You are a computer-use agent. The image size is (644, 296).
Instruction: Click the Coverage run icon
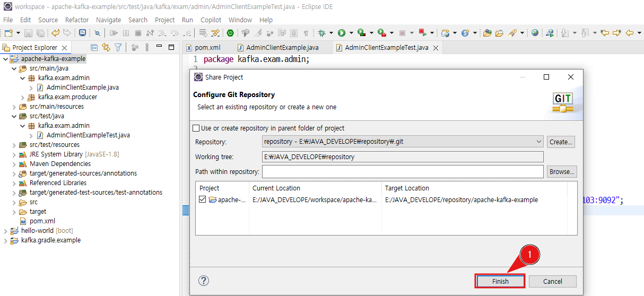click(362, 33)
